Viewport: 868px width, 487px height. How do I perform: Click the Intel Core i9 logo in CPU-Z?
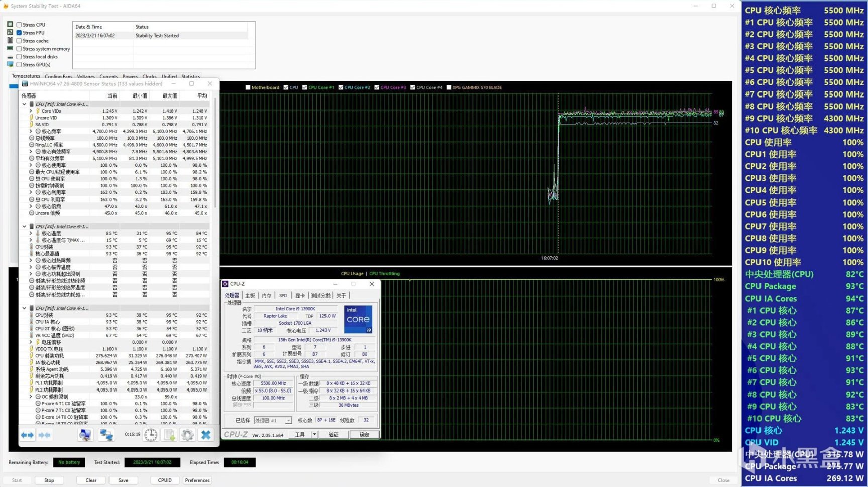tap(358, 319)
